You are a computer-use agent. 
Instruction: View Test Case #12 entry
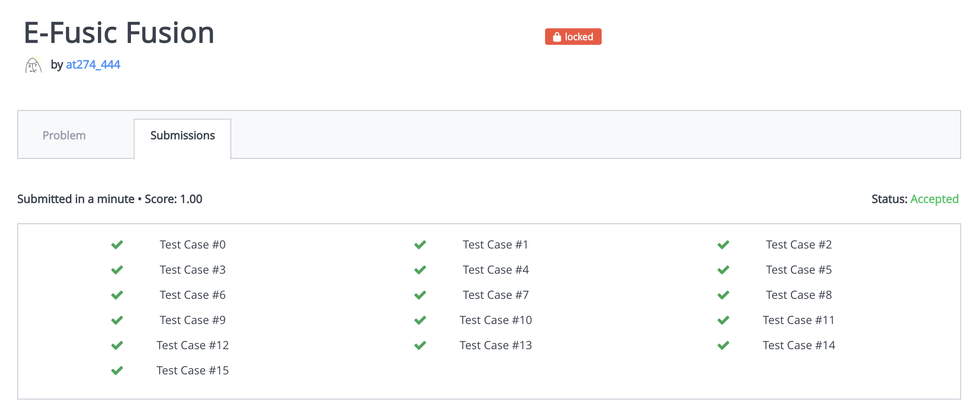coord(193,345)
